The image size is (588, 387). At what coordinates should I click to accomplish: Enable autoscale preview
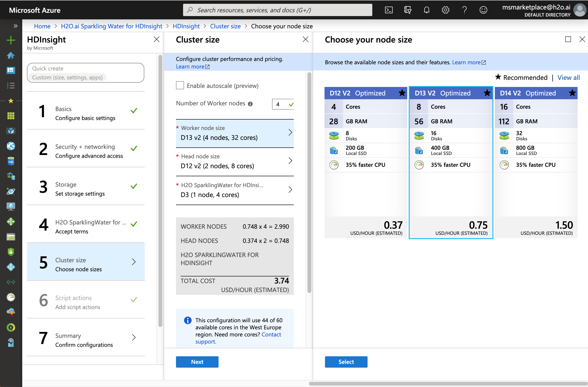click(x=180, y=85)
